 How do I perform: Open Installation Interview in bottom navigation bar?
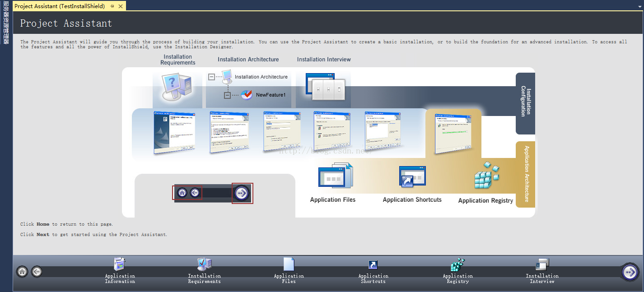542,271
